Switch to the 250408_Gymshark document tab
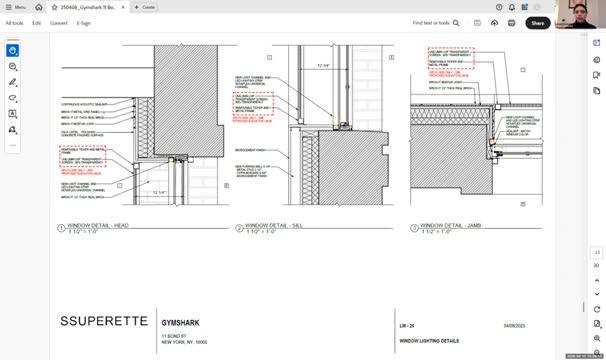606x360 pixels. pos(87,7)
